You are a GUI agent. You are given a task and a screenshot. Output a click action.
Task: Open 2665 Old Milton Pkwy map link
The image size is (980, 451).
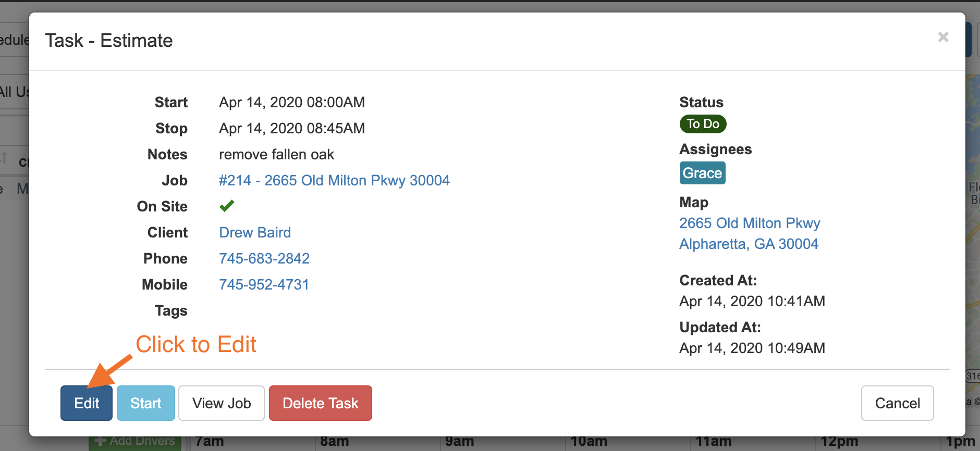pos(749,223)
